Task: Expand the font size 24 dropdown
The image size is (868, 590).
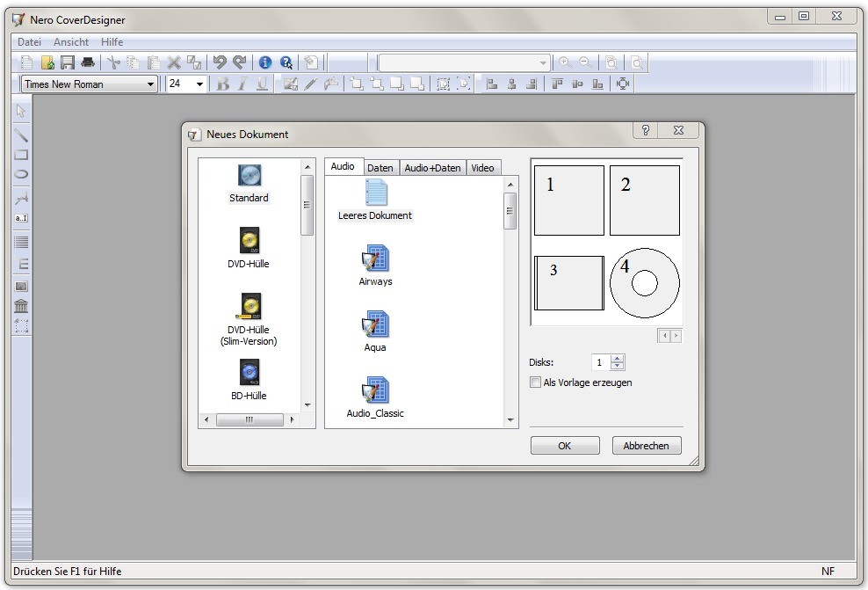Action: pyautogui.click(x=200, y=84)
